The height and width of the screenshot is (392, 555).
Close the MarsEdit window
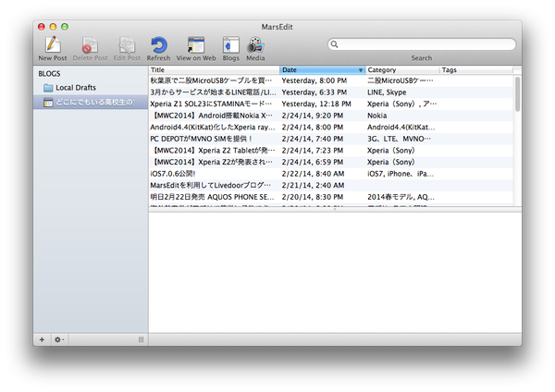coord(42,27)
